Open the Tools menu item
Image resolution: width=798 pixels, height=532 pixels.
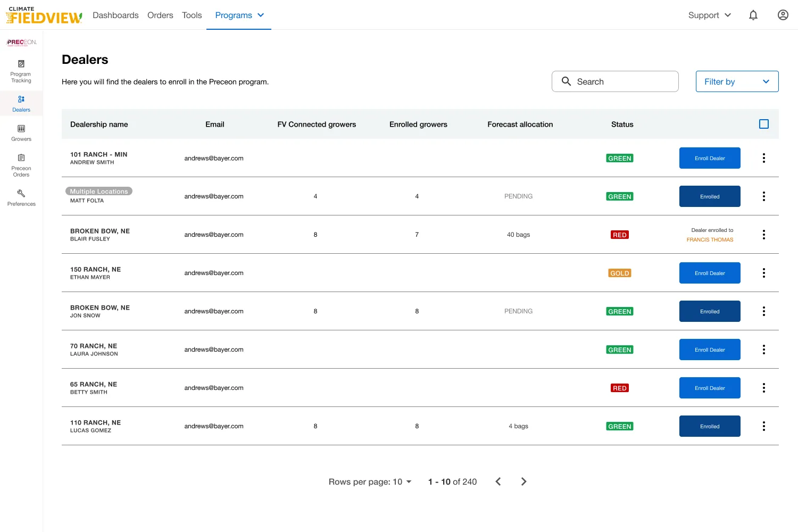(192, 15)
